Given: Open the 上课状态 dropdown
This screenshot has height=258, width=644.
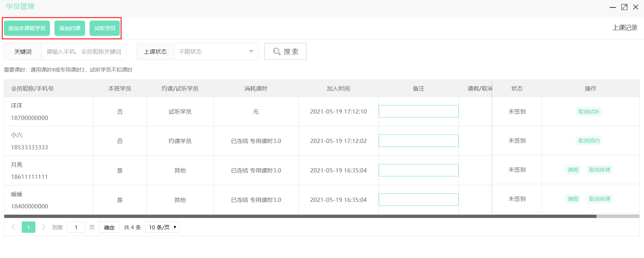Looking at the screenshot, I should pos(216,51).
